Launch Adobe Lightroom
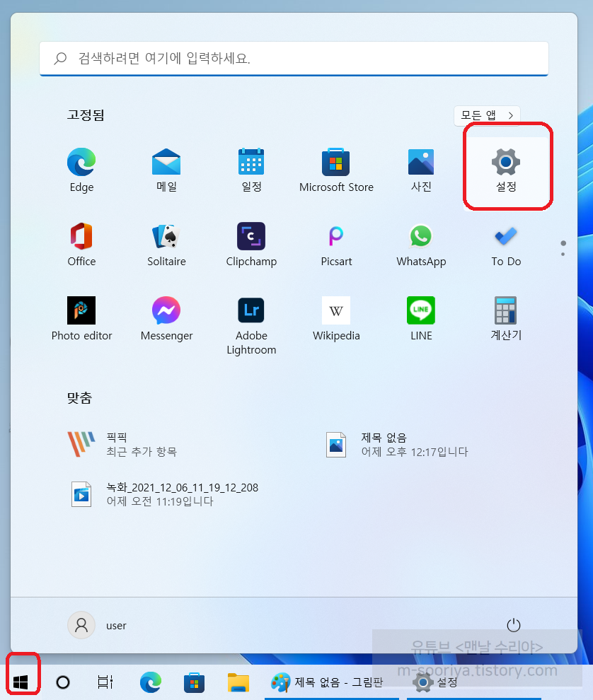Image resolution: width=593 pixels, height=700 pixels. point(251,326)
